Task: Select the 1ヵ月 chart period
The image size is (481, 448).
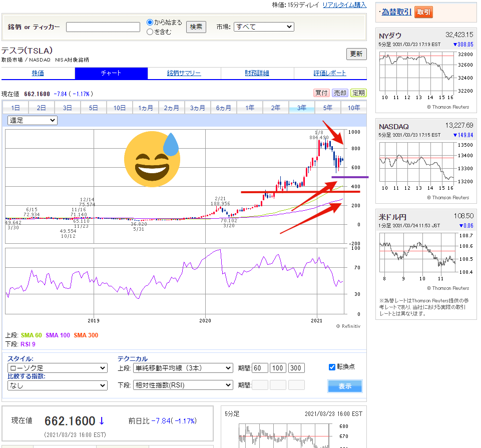Action: pos(146,108)
